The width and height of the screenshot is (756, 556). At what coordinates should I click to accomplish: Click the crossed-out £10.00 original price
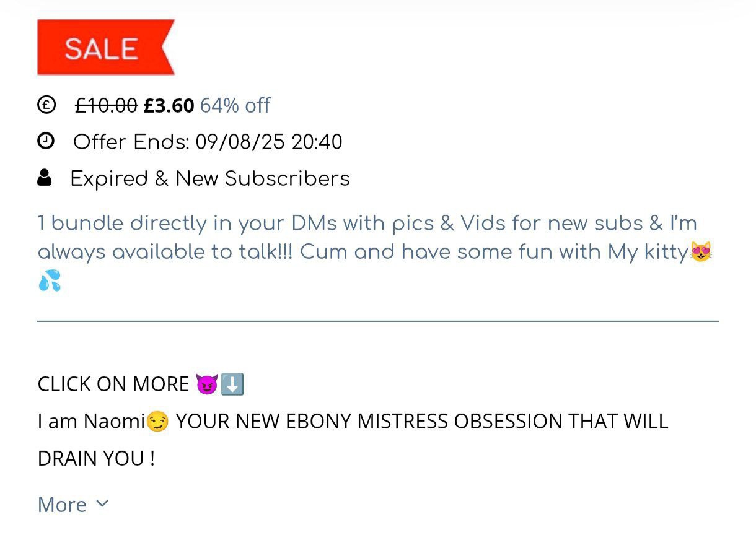106,106
